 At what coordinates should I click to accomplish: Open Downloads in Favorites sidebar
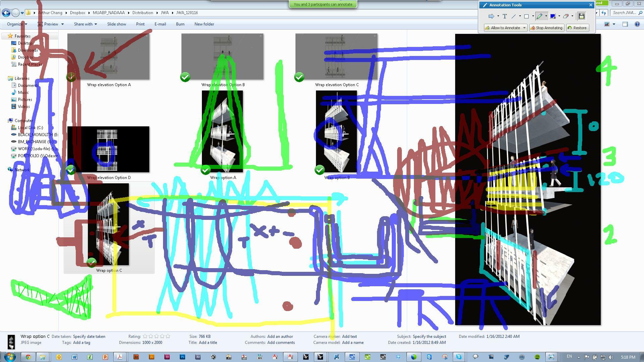pyautogui.click(x=28, y=50)
